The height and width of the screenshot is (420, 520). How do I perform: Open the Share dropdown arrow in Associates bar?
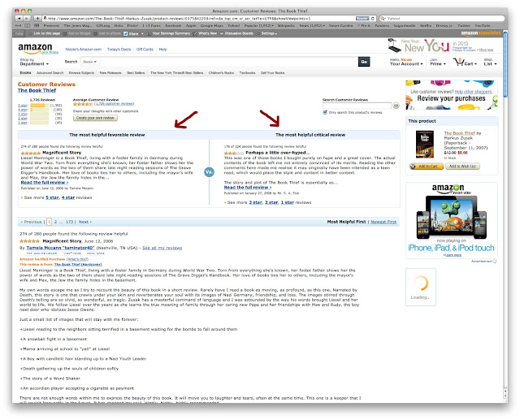coord(142,33)
